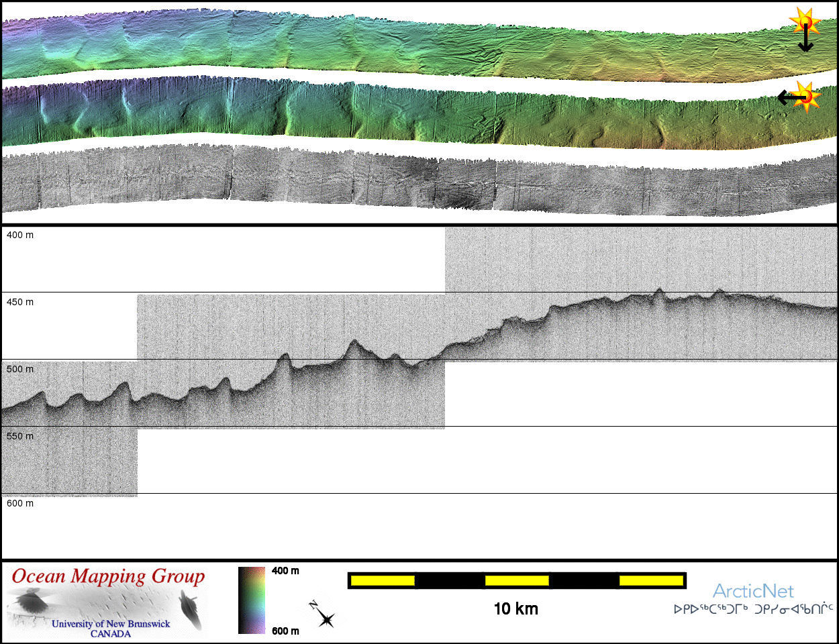Select the 550 m depth label in profile

20,436
